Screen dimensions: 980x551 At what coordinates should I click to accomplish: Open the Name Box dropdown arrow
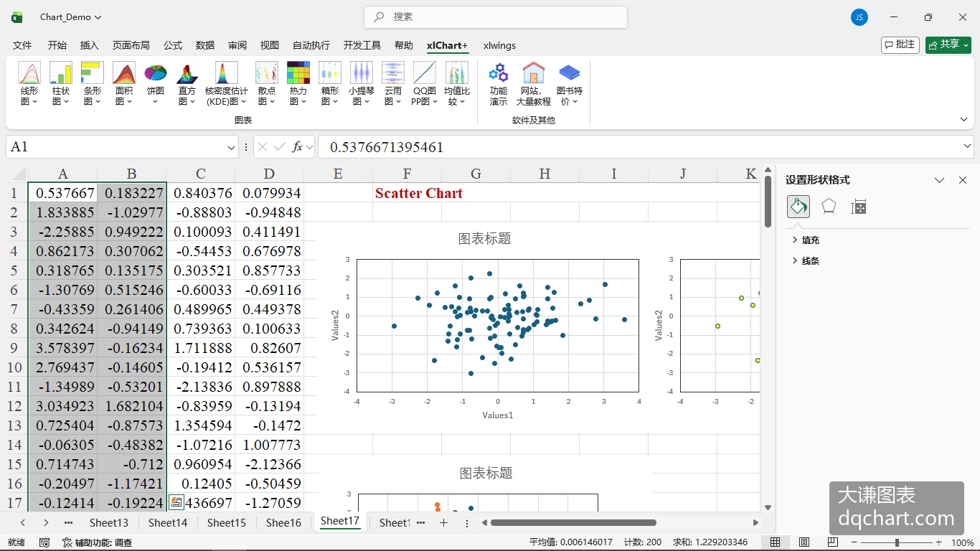231,147
